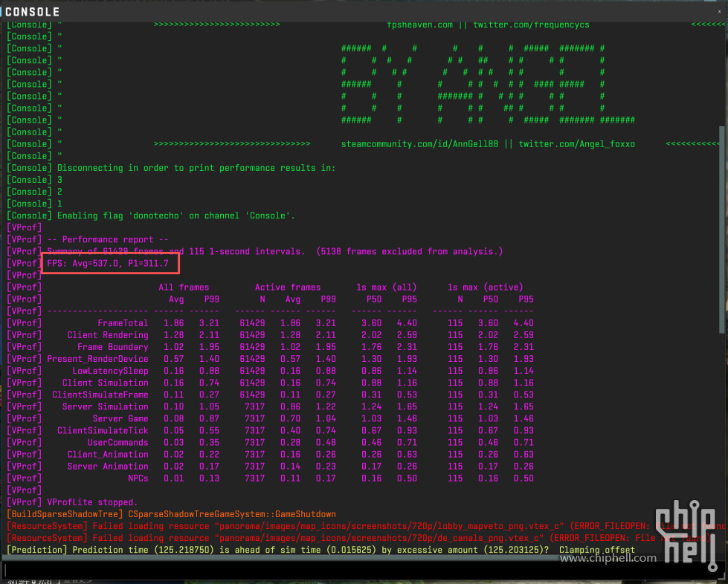Screen dimensions: 728x584
Task: Click the Prediction time warning line
Action: point(320,550)
